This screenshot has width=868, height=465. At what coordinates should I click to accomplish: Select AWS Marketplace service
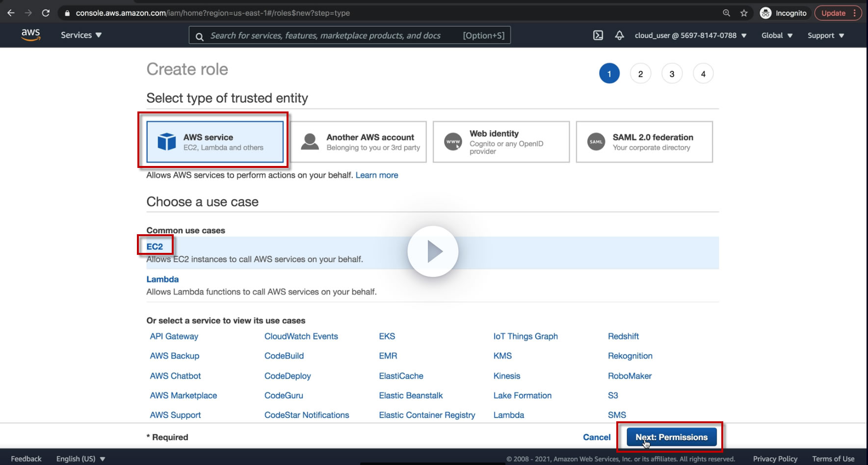tap(184, 395)
